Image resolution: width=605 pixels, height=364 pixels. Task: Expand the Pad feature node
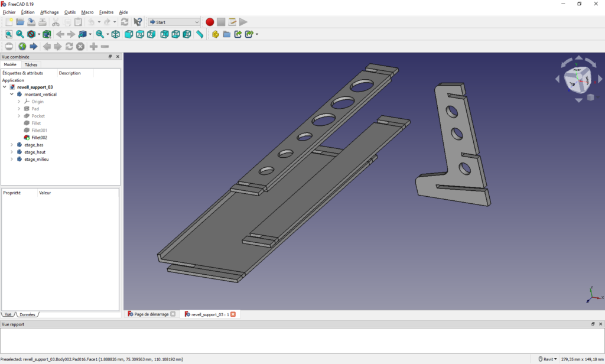click(x=19, y=109)
